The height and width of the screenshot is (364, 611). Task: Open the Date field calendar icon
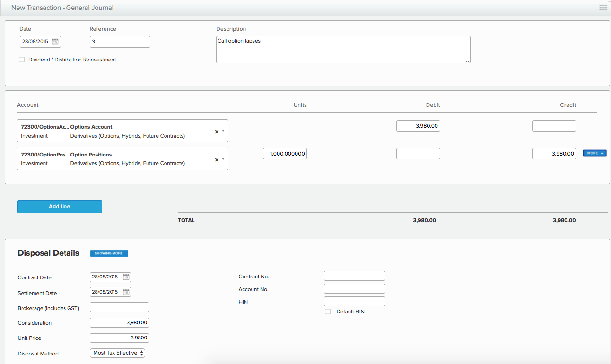[x=55, y=42]
